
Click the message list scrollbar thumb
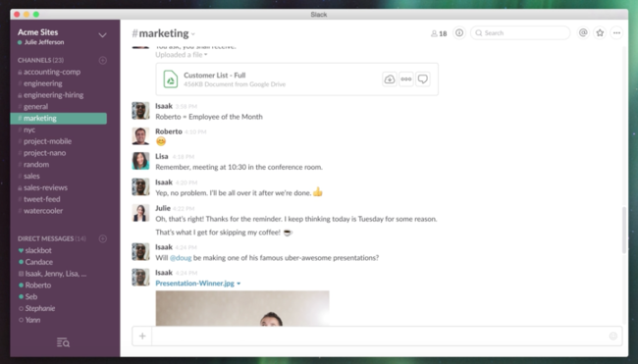624,231
